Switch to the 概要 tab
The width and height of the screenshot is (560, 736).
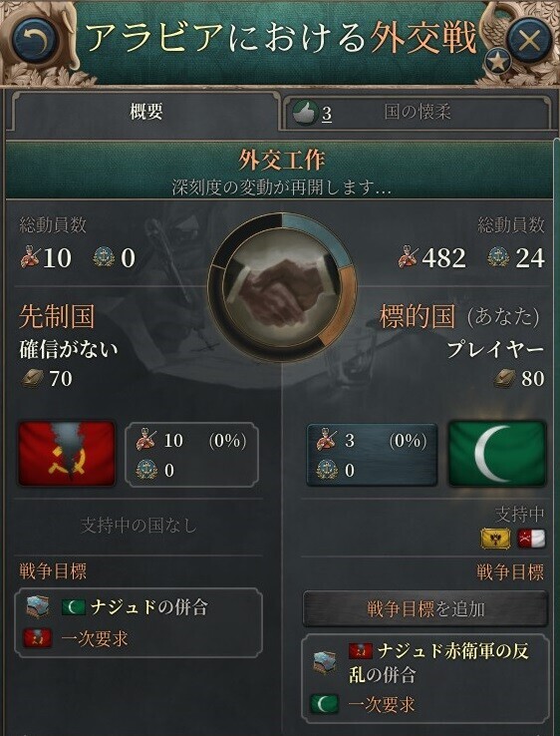coord(144,112)
